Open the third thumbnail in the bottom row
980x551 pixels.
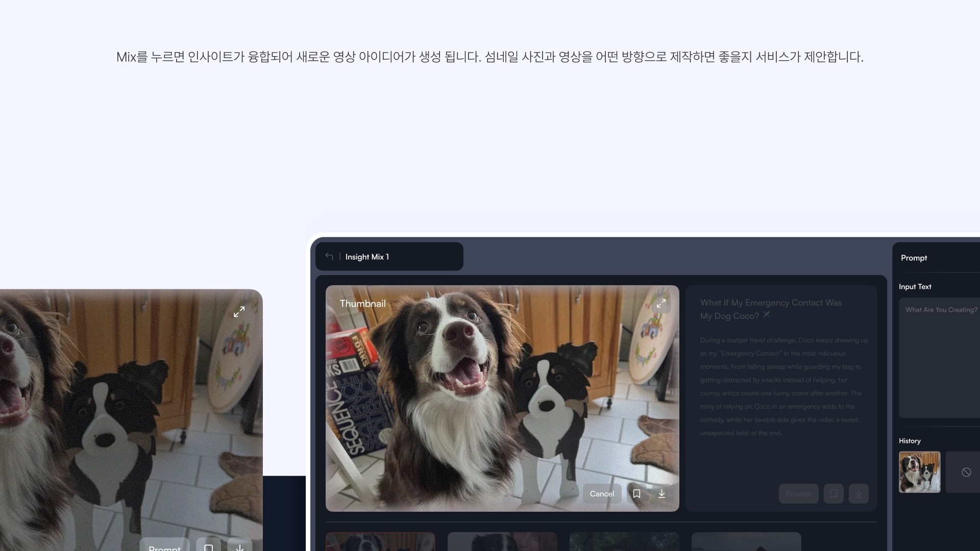tap(624, 542)
